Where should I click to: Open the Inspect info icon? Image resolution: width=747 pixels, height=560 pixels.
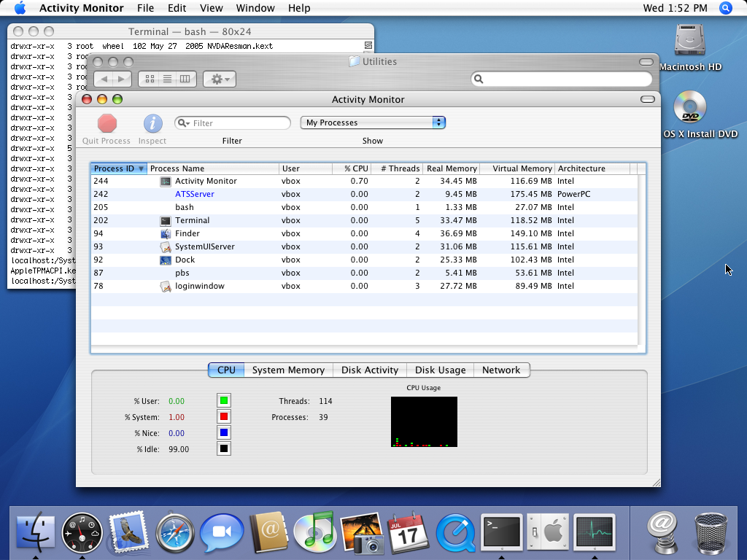point(153,123)
